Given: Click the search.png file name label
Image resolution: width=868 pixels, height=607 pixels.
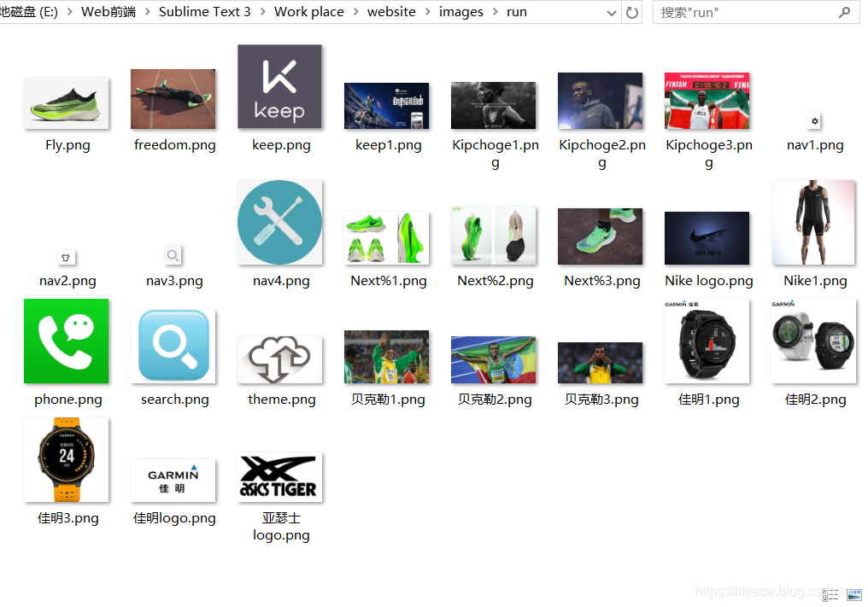Looking at the screenshot, I should point(175,400).
